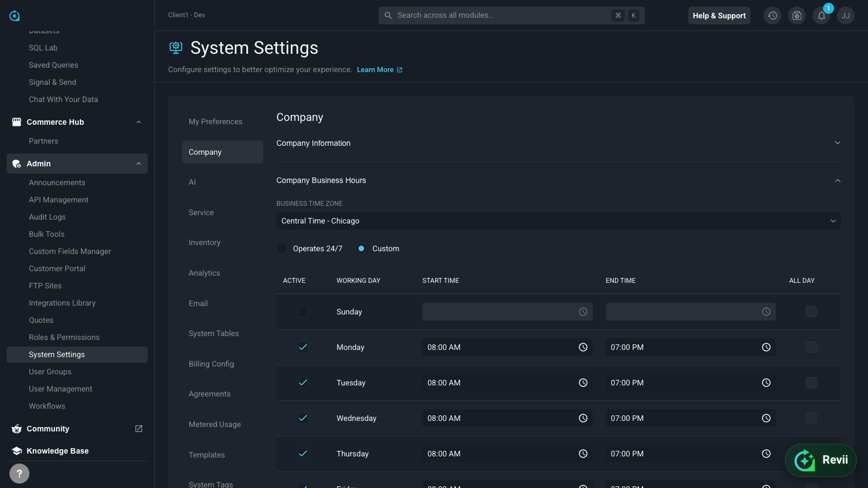Navigate to User Management
This screenshot has width=868, height=488.
(60, 389)
